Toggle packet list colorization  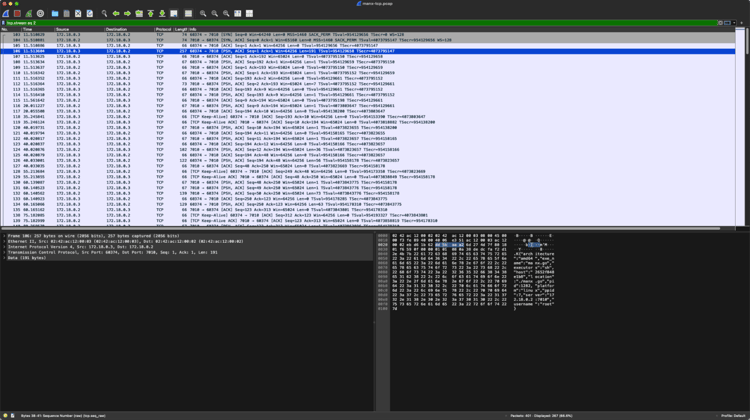click(x=188, y=14)
